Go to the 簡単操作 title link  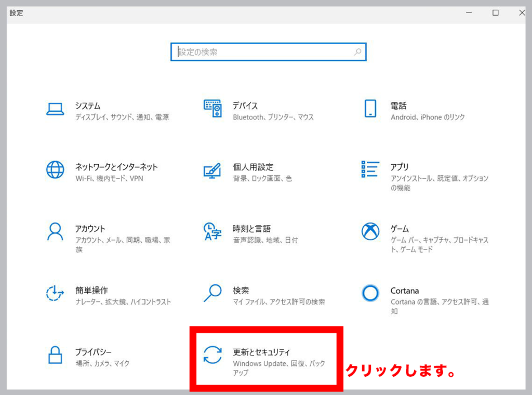[91, 291]
